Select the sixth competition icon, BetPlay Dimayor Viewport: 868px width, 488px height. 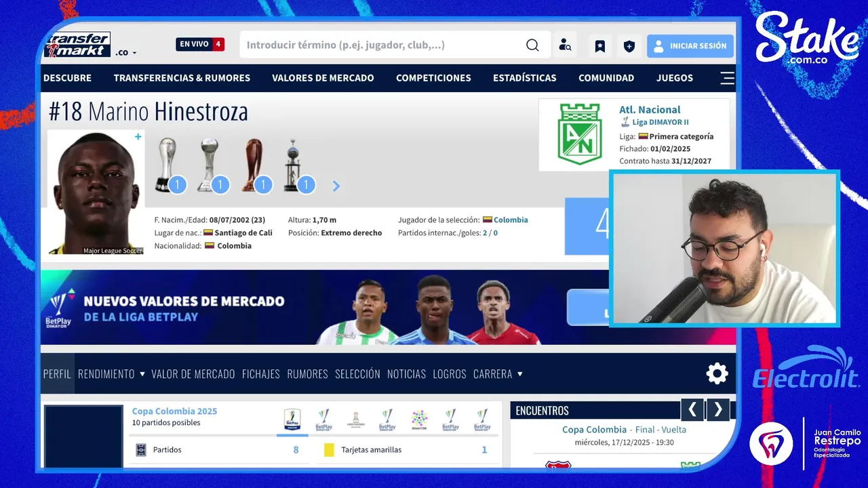click(450, 420)
